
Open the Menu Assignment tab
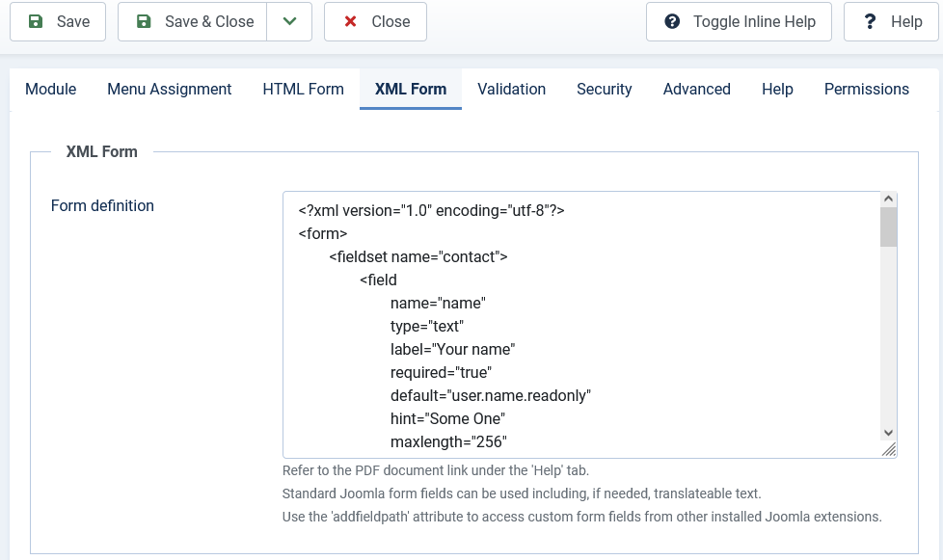[x=169, y=89]
